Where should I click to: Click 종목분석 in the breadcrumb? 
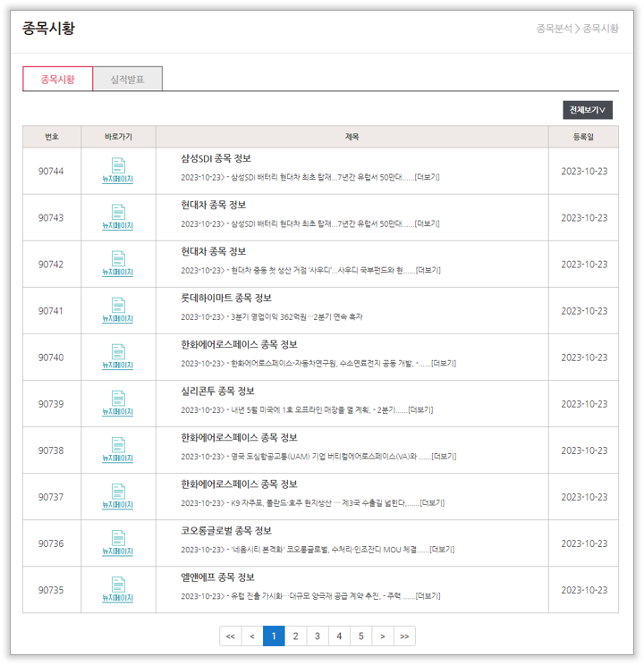coord(554,29)
